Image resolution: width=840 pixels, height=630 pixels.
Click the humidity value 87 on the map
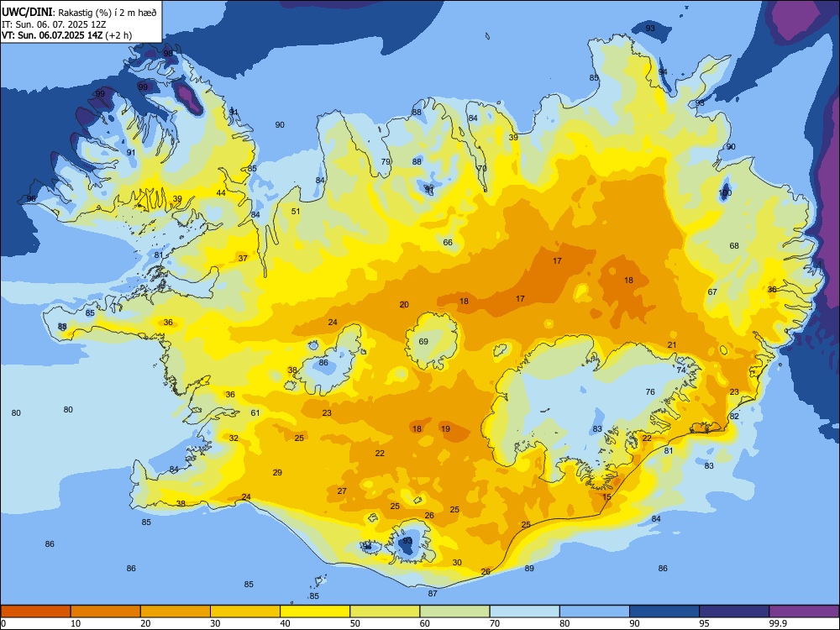[x=433, y=594]
